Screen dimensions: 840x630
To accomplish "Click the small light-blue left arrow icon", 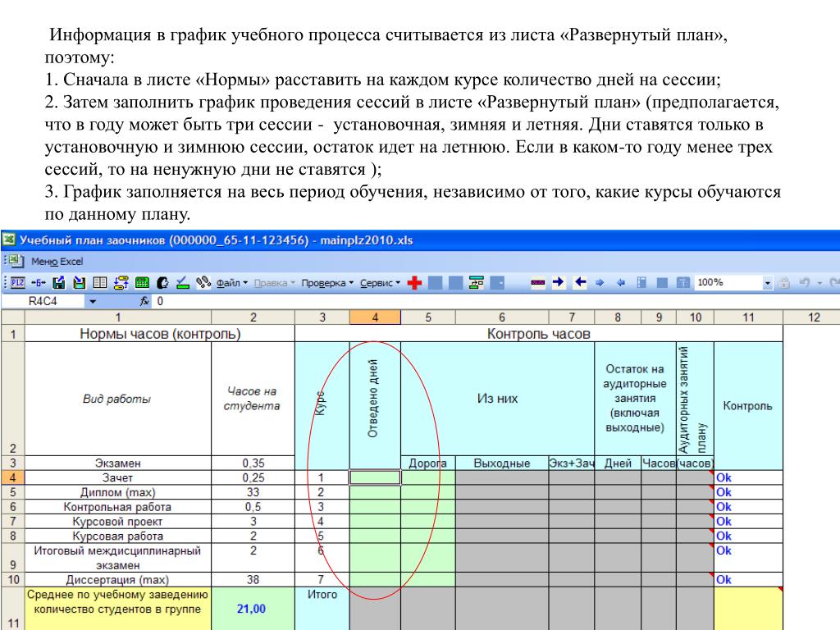I will click(x=621, y=282).
